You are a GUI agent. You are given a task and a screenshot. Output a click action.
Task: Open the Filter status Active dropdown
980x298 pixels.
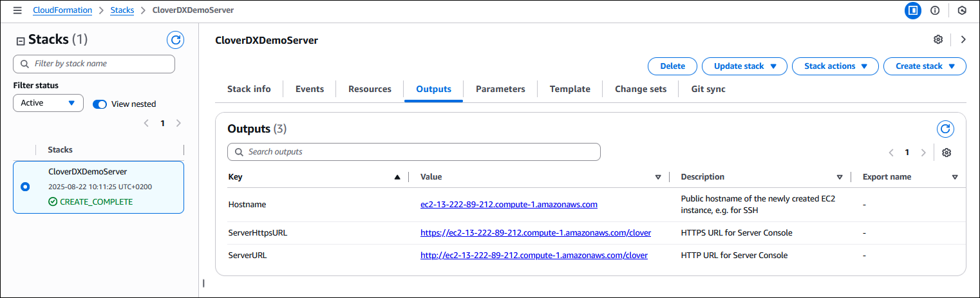[48, 103]
